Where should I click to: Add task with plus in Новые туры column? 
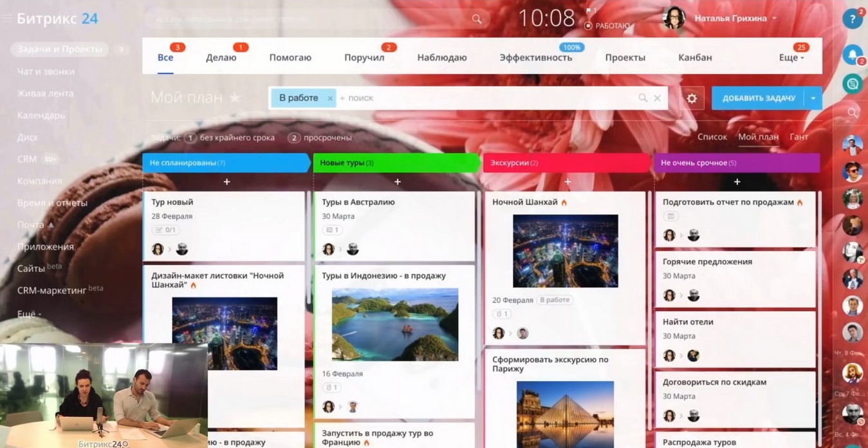[x=397, y=182]
